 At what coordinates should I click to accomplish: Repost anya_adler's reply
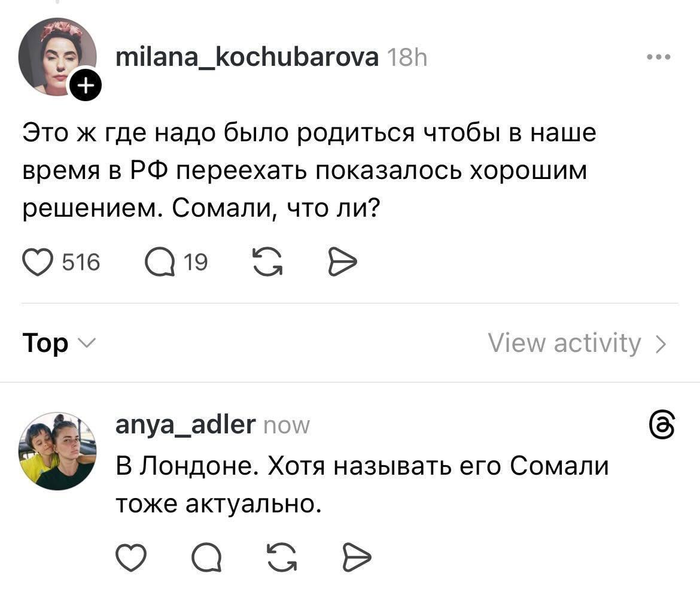(281, 558)
